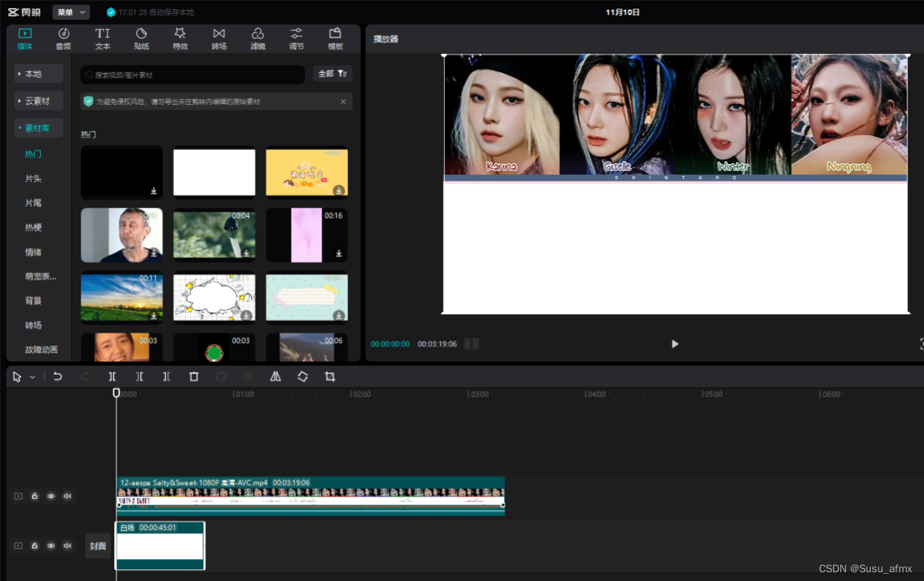Expand the 云素材 cloud materials section
The height and width of the screenshot is (581, 924).
39,100
